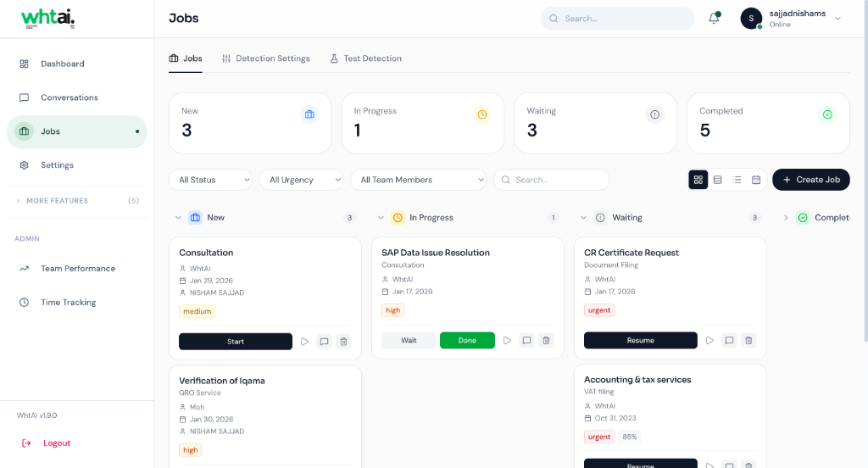Start the Consultation job
868x468 pixels.
tap(236, 342)
